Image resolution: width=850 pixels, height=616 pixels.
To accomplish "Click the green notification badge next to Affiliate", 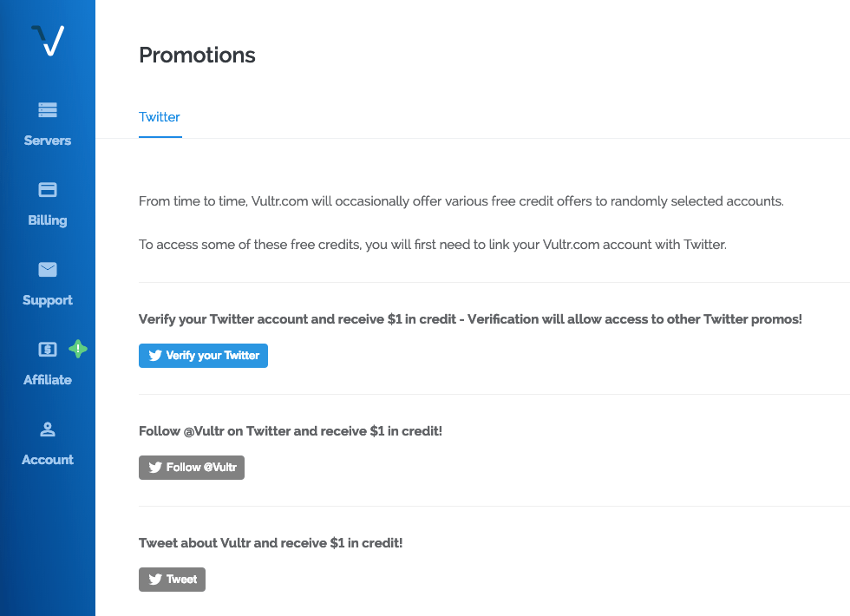I will 78,349.
